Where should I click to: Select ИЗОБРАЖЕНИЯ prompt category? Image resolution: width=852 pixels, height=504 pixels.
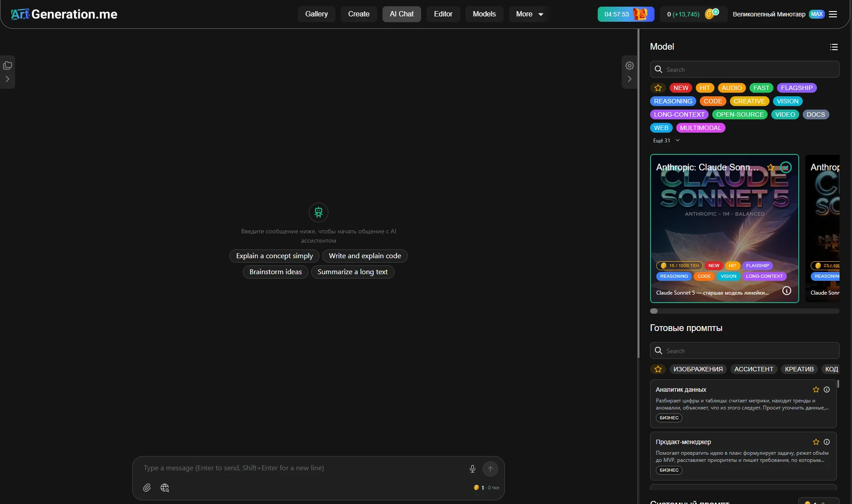pyautogui.click(x=698, y=369)
